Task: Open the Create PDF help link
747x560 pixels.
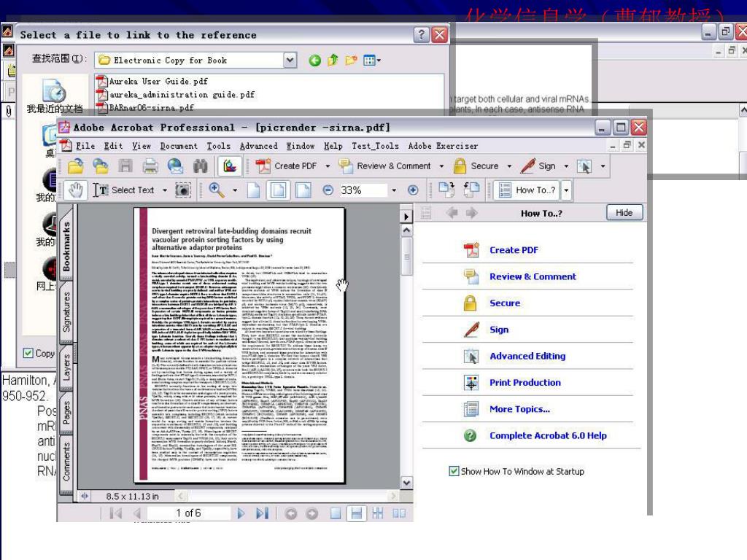Action: click(514, 250)
